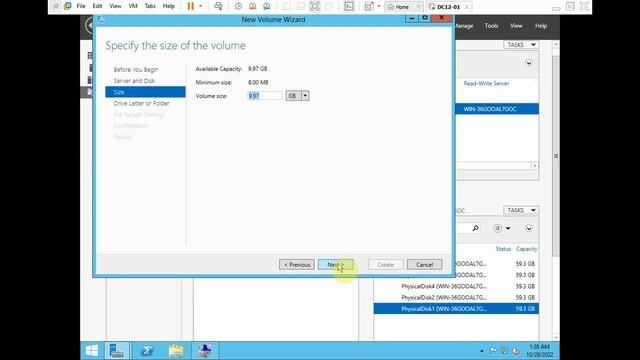Sort by the Capacity column header

click(527, 249)
